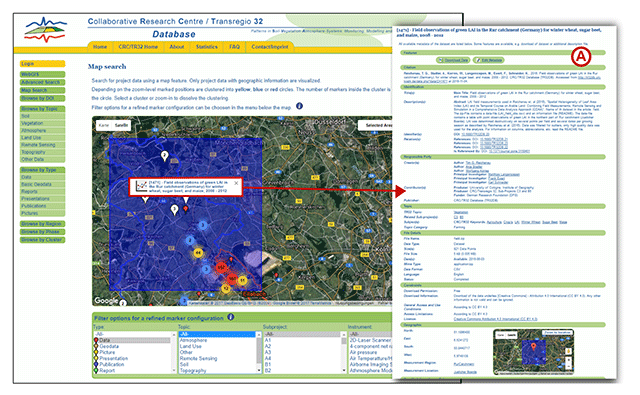Click the Download Data button
The width and height of the screenshot is (640, 395).
point(453,60)
